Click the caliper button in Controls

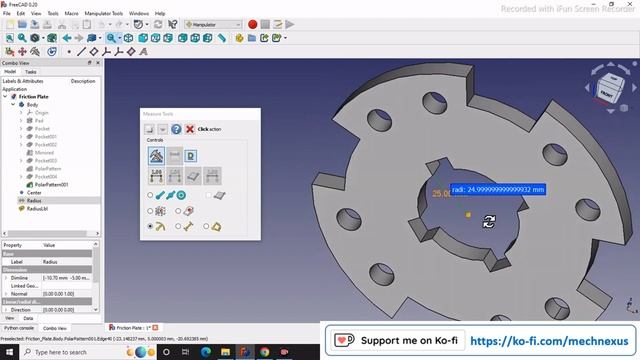click(x=156, y=156)
